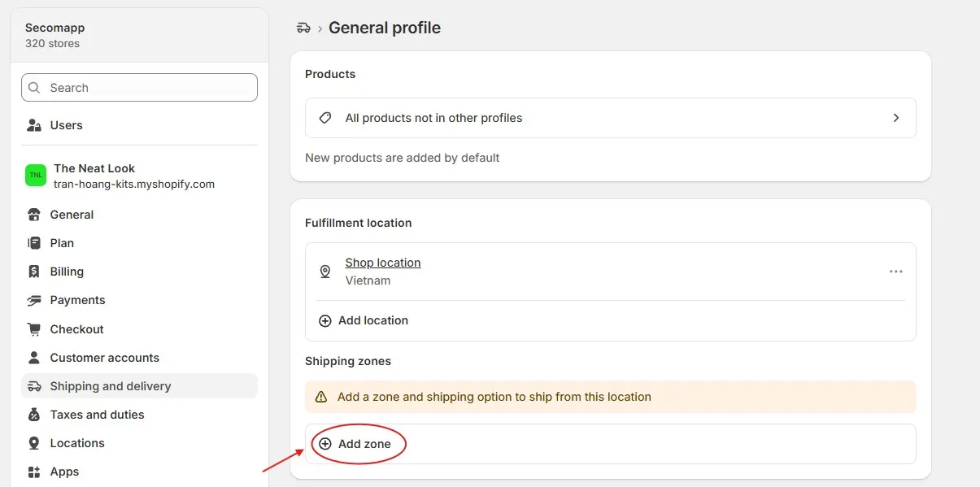
Task: Go to Locations settings
Action: [139, 443]
